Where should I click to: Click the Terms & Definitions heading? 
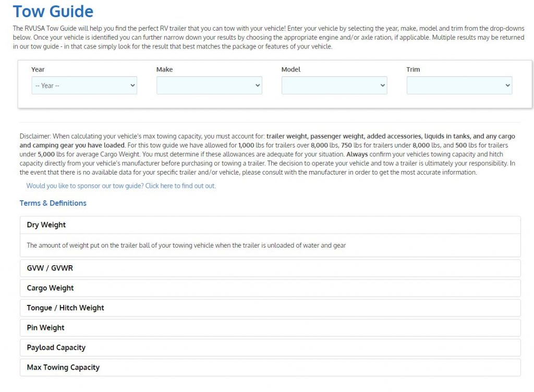[x=53, y=203]
